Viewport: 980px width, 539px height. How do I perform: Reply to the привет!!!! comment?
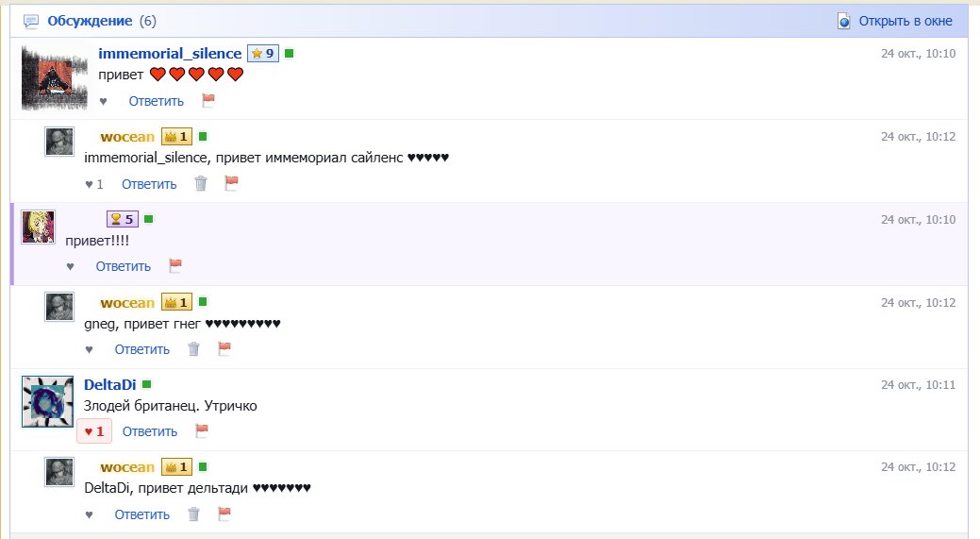click(x=124, y=266)
